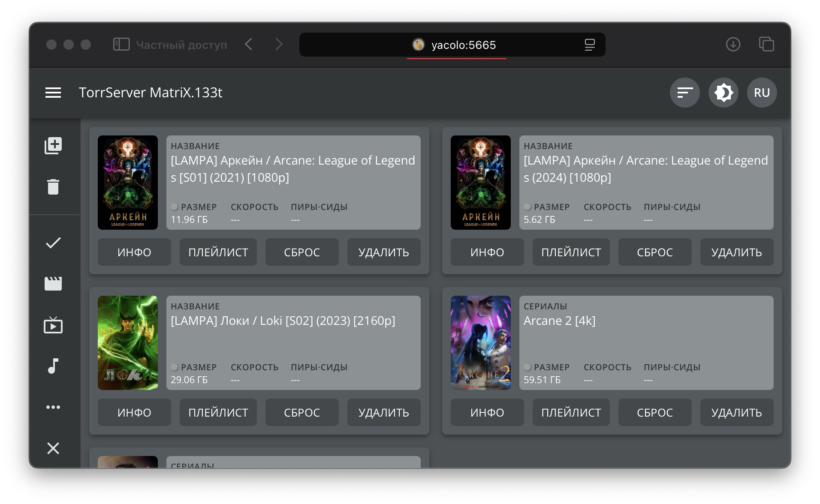The height and width of the screenshot is (504, 820).
Task: Click the Loki poster thumbnail
Action: (x=128, y=343)
